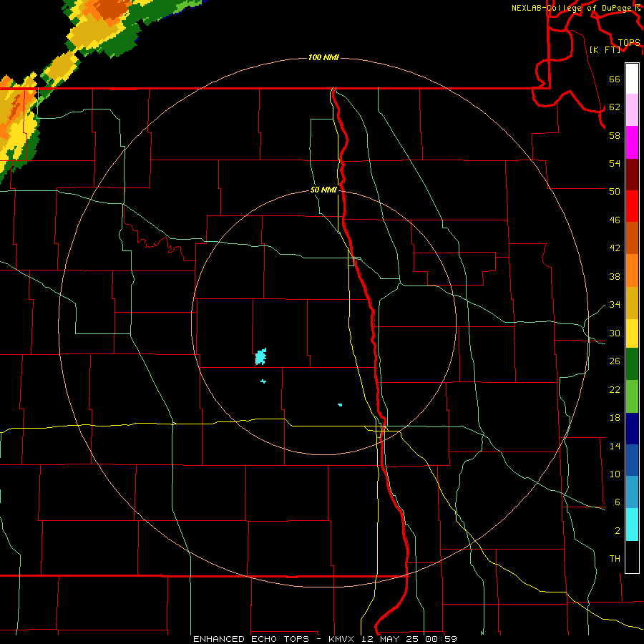Click the light blue swatch near 6

(x=632, y=492)
